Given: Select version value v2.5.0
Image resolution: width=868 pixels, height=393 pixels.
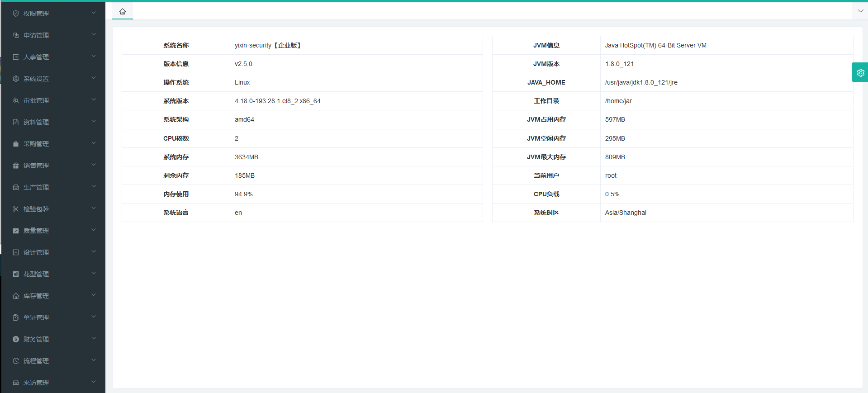Looking at the screenshot, I should click(243, 64).
